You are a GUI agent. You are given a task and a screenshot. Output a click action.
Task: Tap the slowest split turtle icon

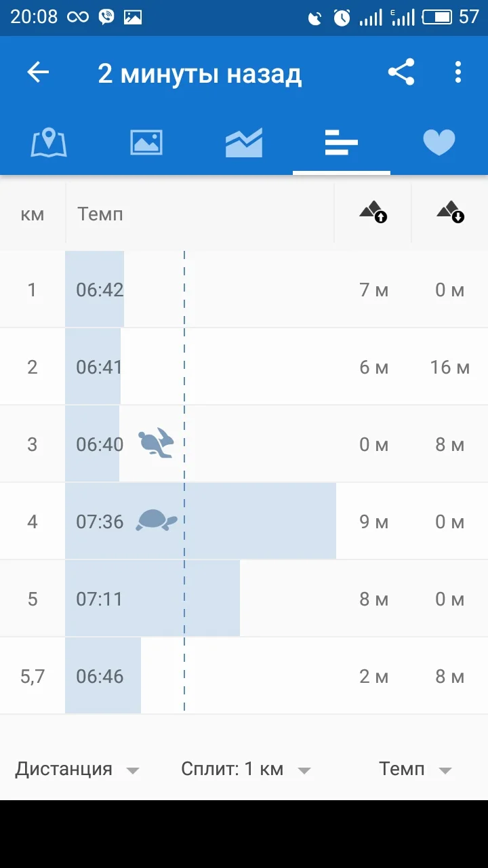point(157,521)
